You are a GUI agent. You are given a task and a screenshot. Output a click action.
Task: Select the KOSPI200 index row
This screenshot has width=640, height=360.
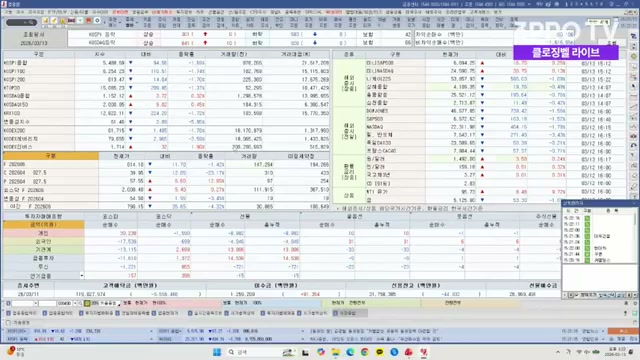[166, 80]
